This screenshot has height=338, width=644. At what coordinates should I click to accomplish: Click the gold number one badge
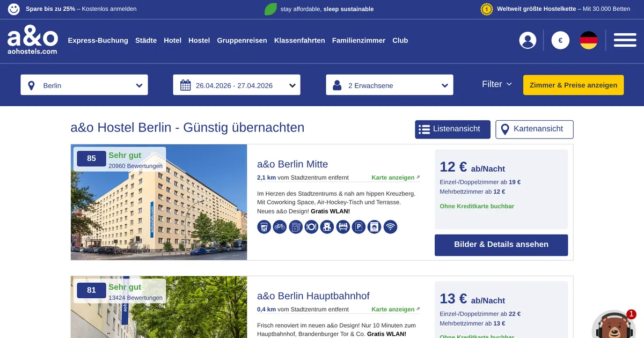click(487, 9)
